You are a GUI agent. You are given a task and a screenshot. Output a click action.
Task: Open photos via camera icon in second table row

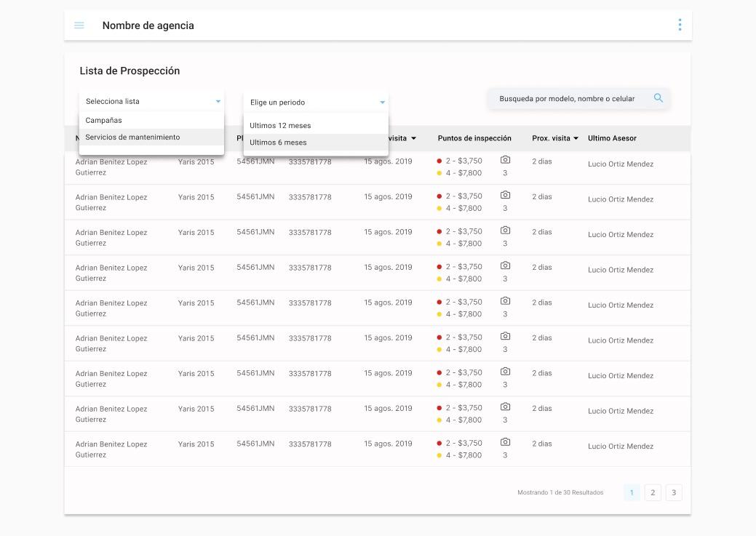pos(505,195)
